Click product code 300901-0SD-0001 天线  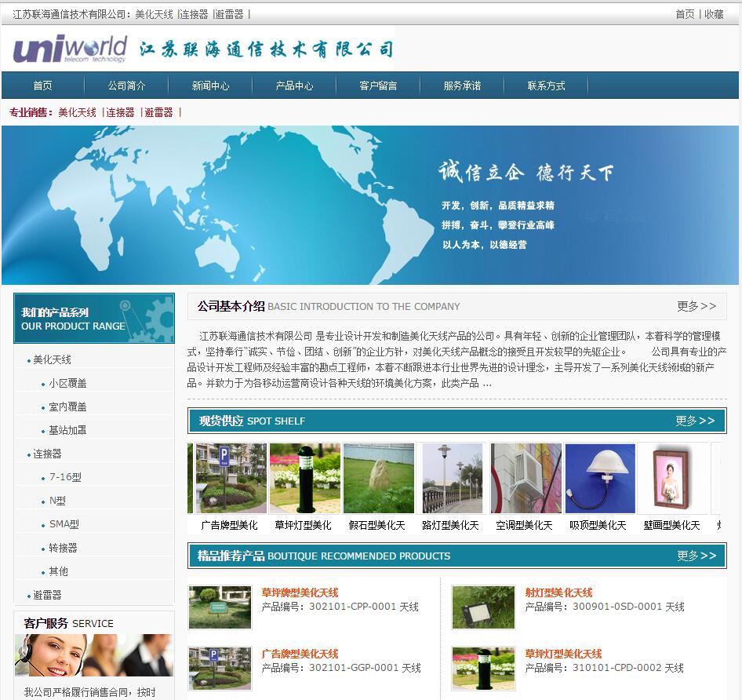[628, 607]
